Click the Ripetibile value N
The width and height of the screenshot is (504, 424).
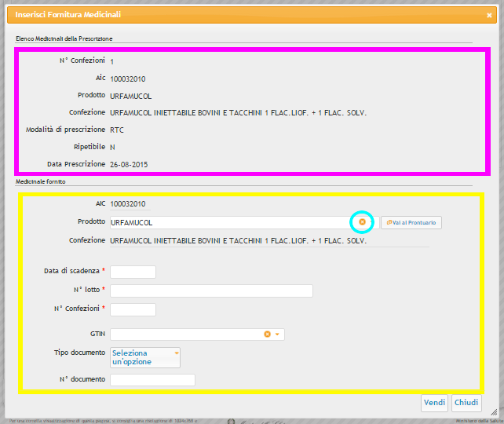[112, 148]
